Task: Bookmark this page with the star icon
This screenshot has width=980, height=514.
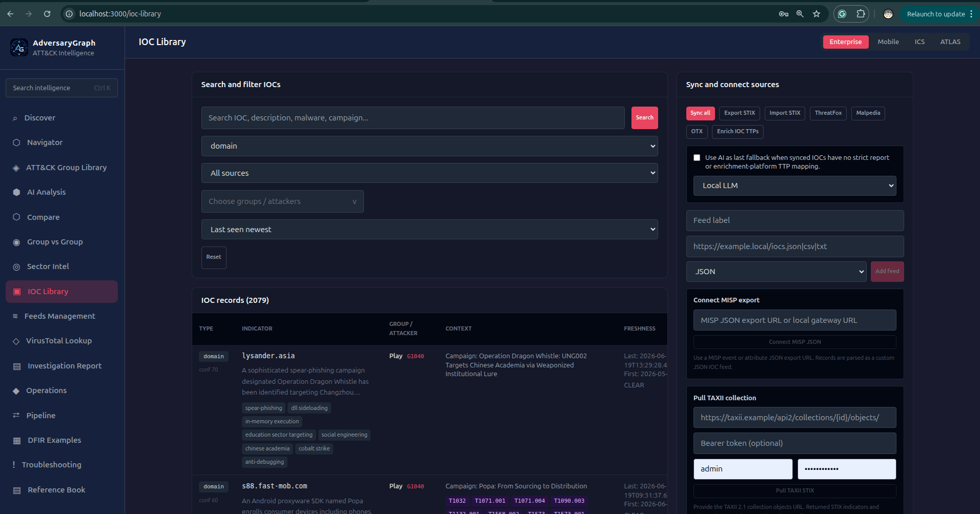Action: coord(816,14)
